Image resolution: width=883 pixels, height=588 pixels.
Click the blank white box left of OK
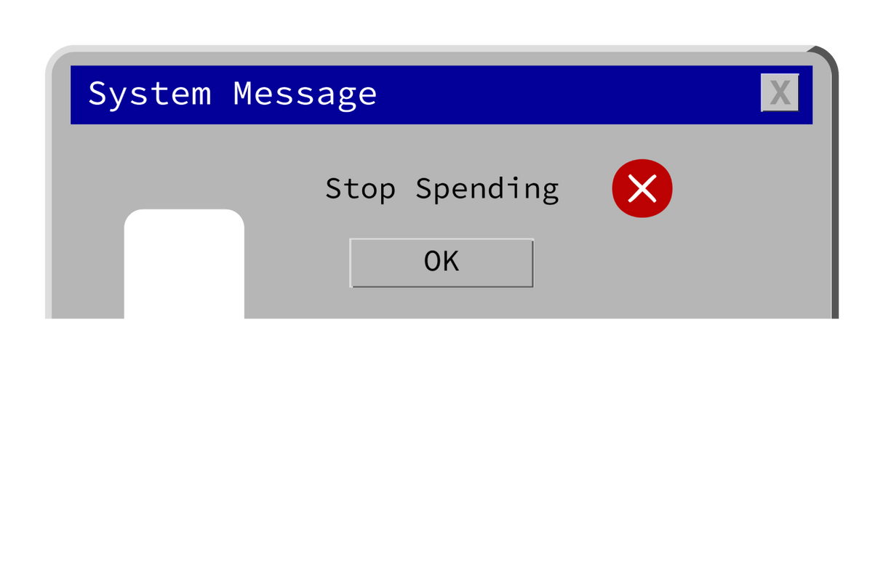coord(184,264)
